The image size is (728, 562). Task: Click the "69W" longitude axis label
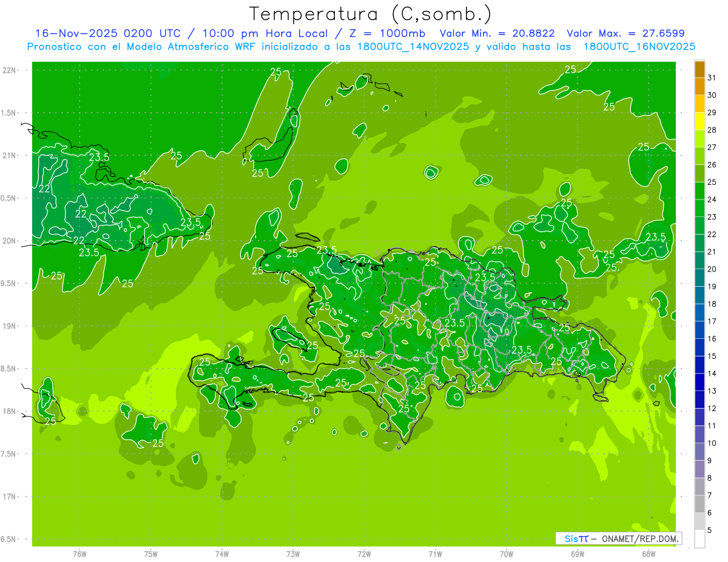[x=578, y=554]
